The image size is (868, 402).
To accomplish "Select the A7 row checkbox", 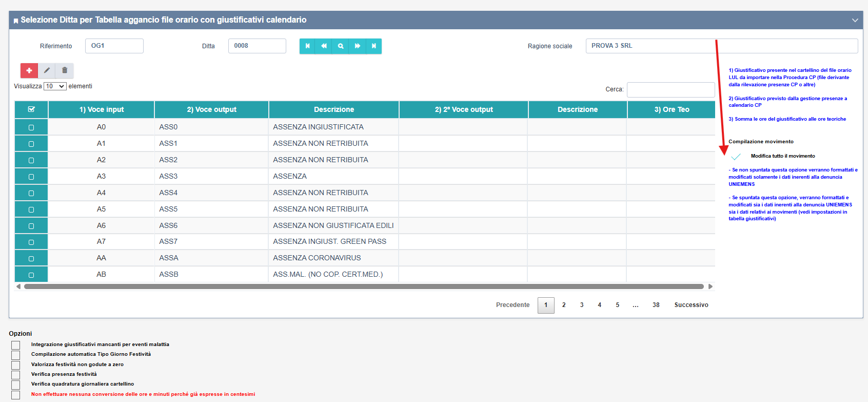I will [31, 242].
